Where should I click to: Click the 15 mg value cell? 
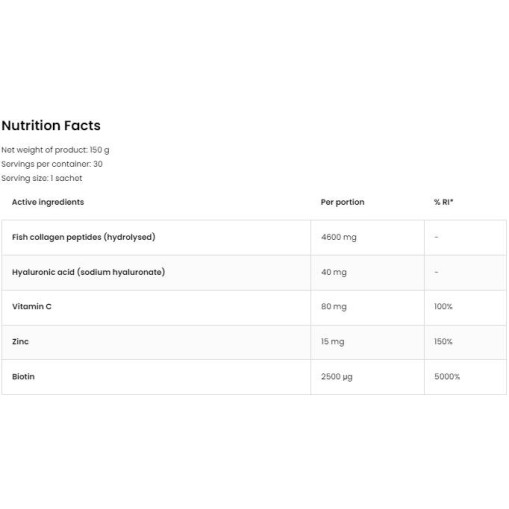pos(332,341)
